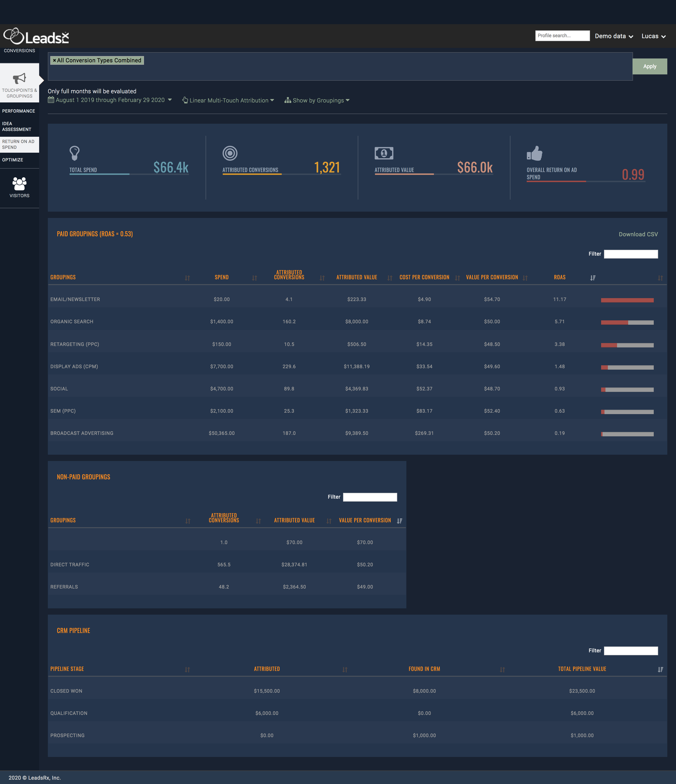Sort paid table by ROAS
676x784 pixels.
(x=593, y=278)
